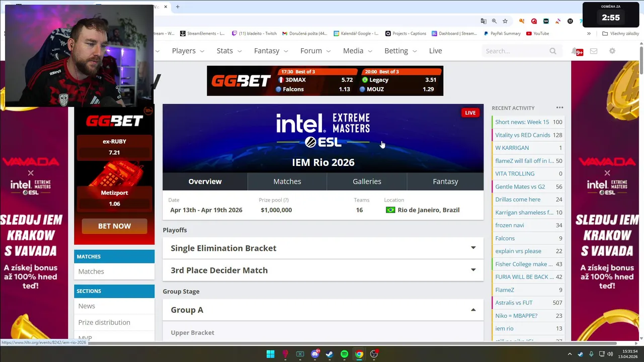Open 'Vitality vs RED Canids' thread

523,135
